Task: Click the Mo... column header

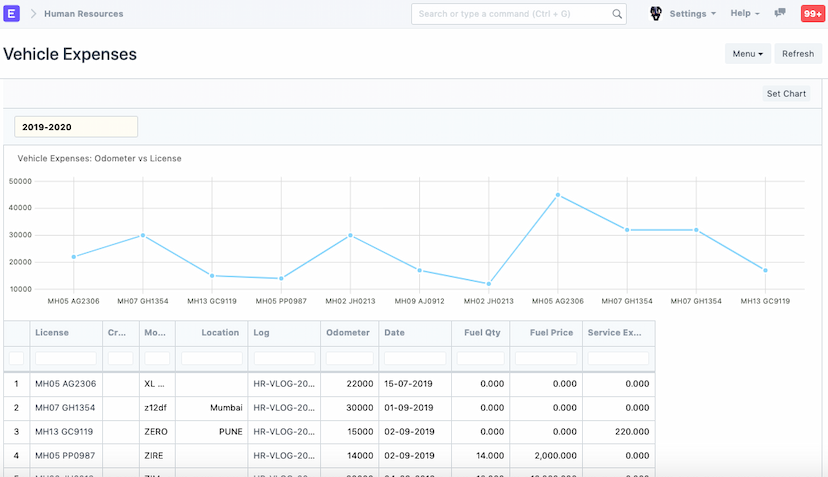Action: click(x=155, y=333)
